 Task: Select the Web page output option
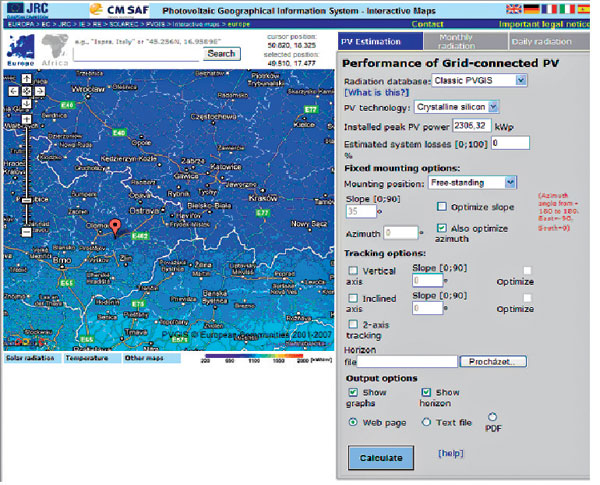[x=353, y=422]
